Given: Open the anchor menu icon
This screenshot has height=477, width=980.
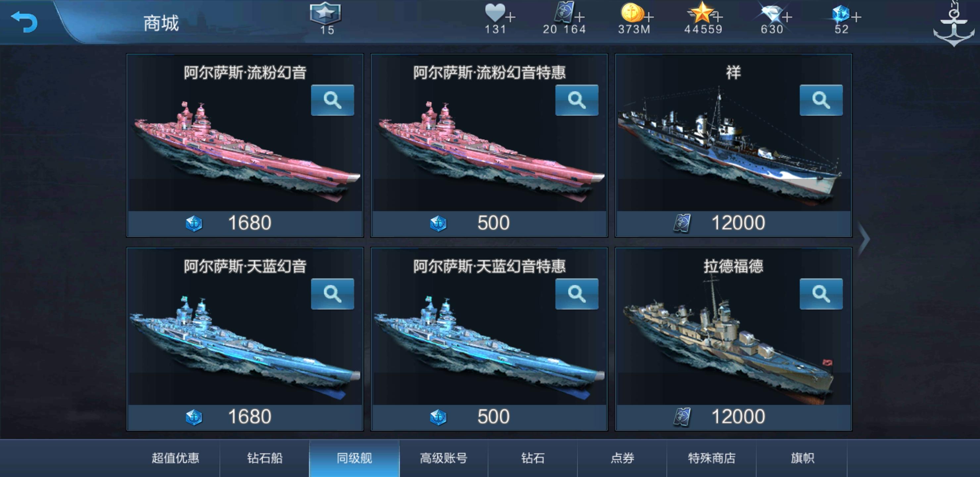Looking at the screenshot, I should pos(954,24).
